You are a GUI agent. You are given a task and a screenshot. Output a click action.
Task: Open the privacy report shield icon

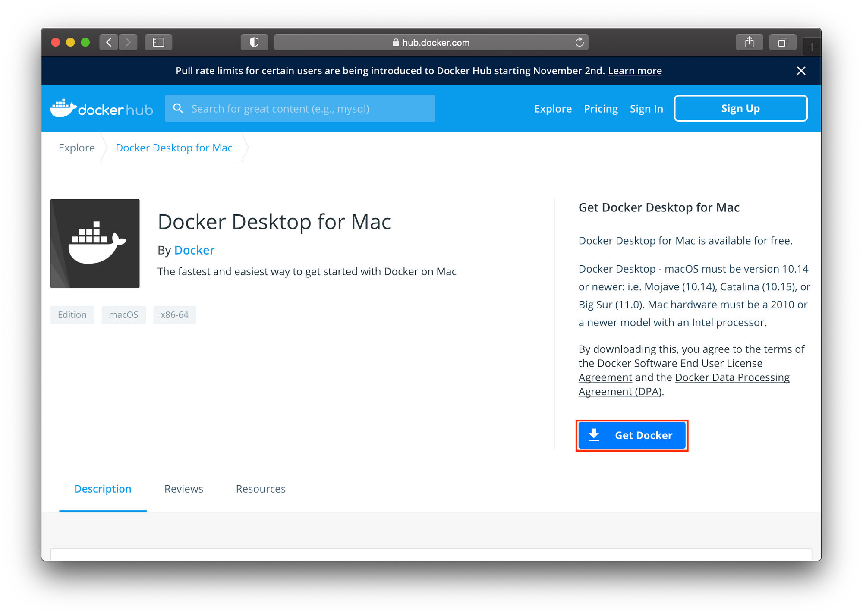tap(254, 42)
